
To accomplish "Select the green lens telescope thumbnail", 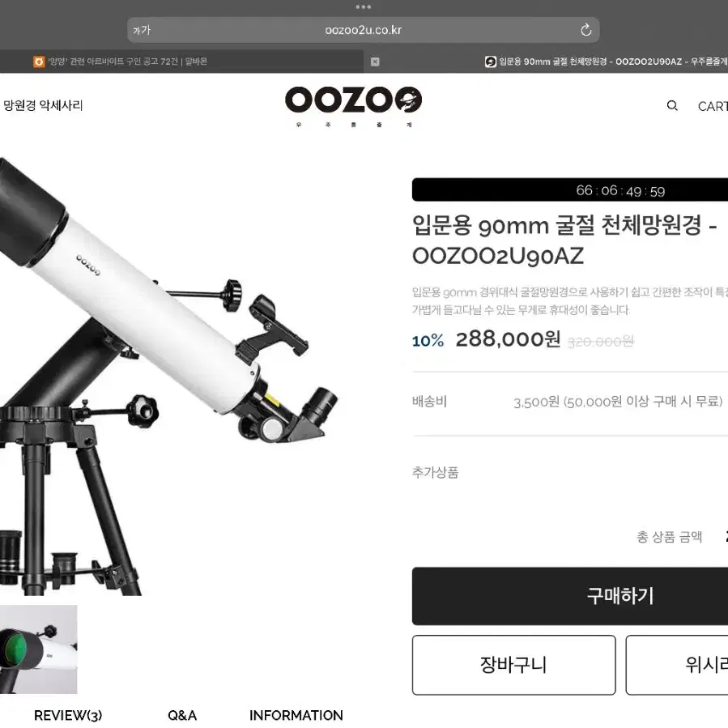I will [39, 649].
